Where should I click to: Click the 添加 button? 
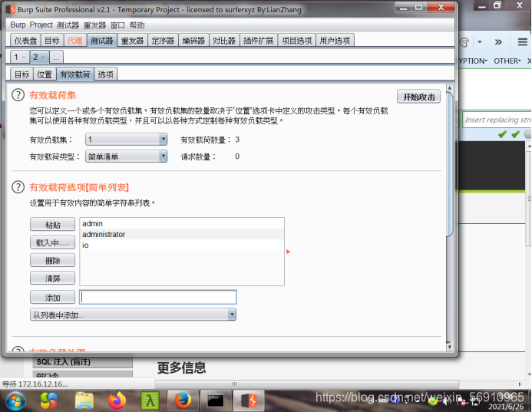coord(53,298)
